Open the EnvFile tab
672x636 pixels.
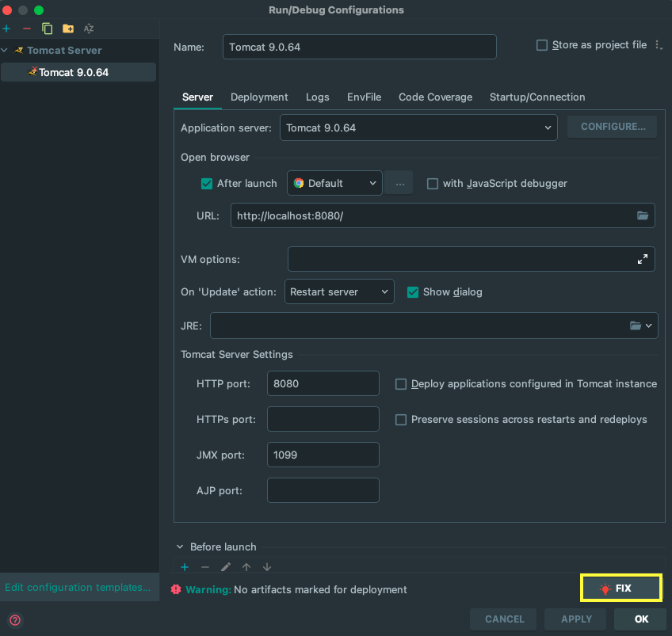[x=364, y=97]
